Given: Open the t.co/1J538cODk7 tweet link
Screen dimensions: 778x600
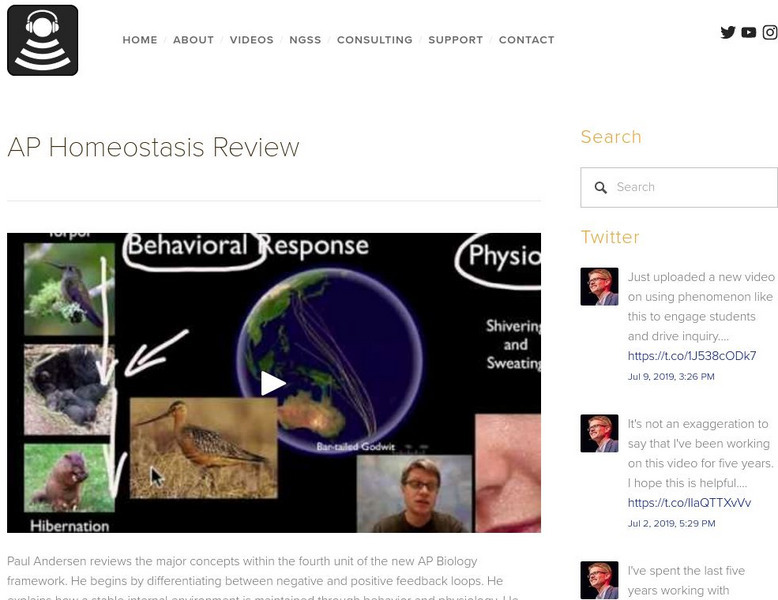Looking at the screenshot, I should click(x=692, y=356).
